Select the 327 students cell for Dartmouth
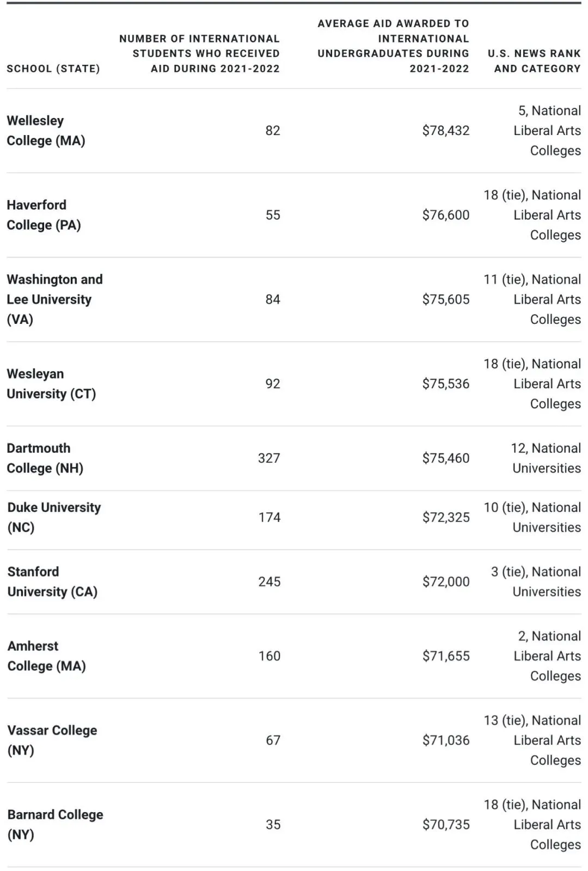588x871 pixels. click(269, 458)
